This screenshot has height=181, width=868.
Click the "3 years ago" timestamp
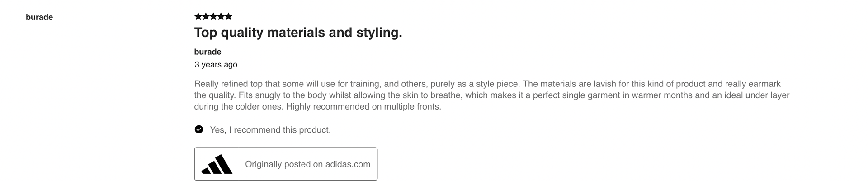(216, 64)
